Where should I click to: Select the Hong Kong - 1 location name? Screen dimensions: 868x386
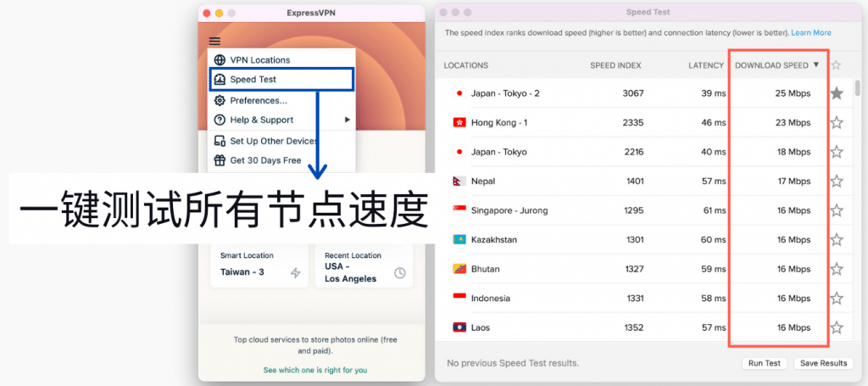point(498,122)
